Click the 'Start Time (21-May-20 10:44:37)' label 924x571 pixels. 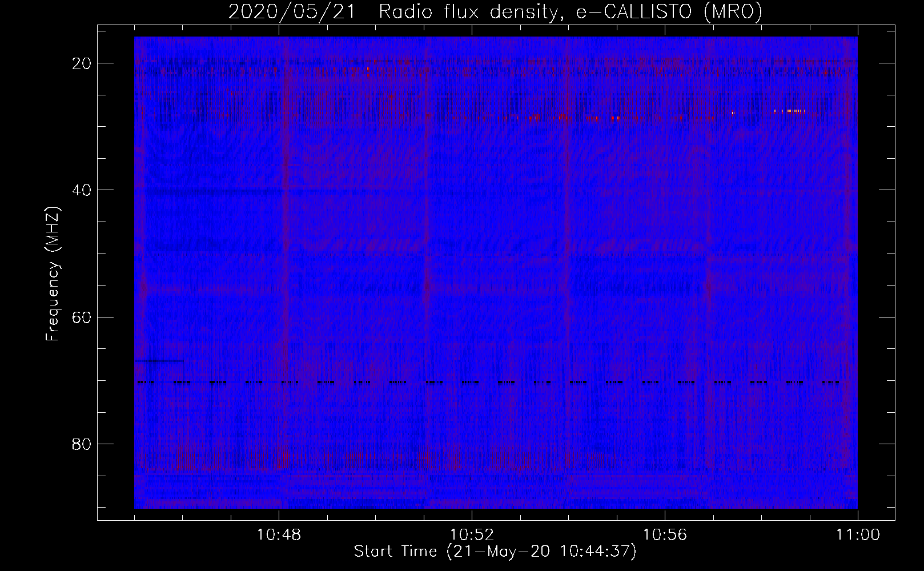pyautogui.click(x=495, y=552)
